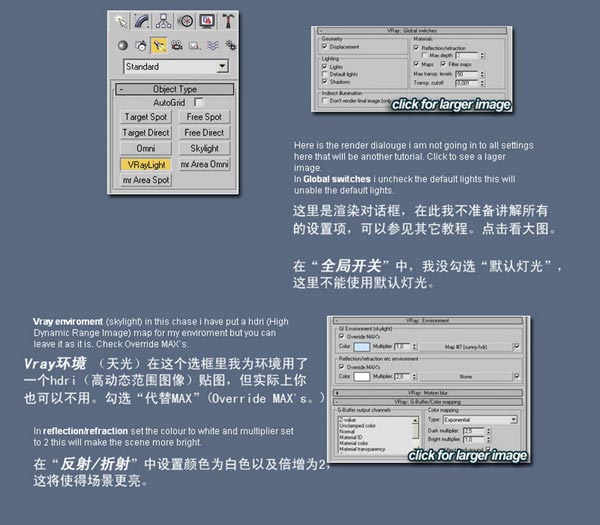
Task: Switch to the Modify panel tab
Action: point(142,21)
